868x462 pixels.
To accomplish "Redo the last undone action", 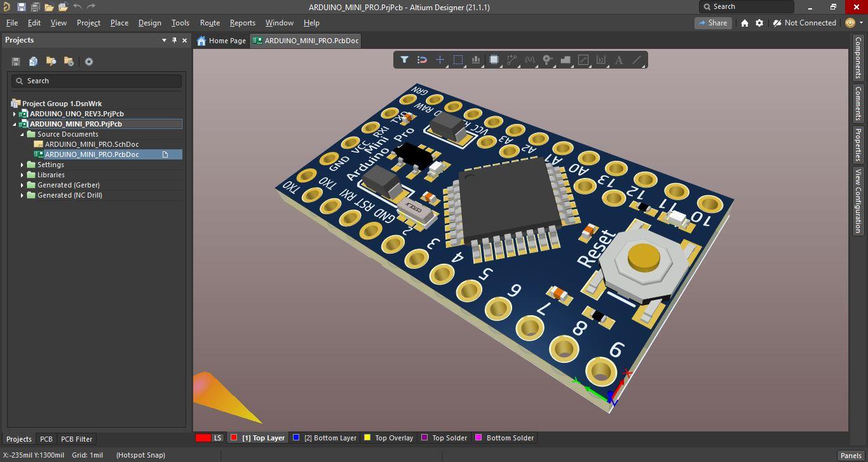I will [91, 7].
